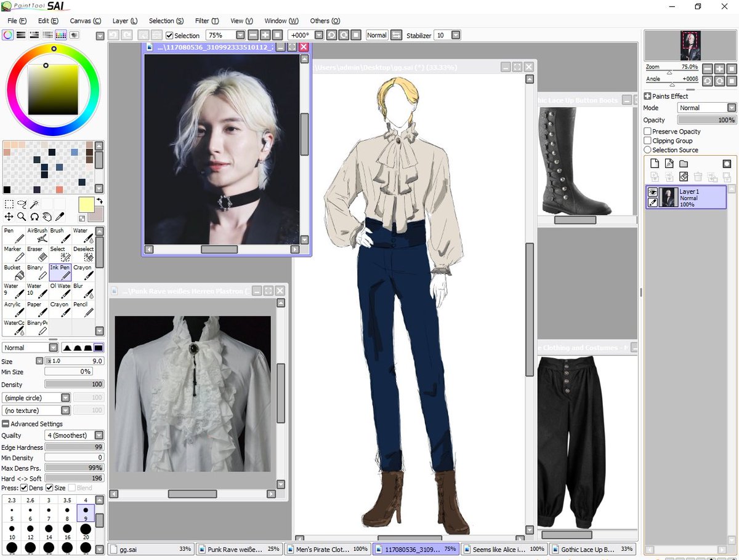Show the color wheel panel
The height and width of the screenshot is (560, 739).
pos(7,35)
